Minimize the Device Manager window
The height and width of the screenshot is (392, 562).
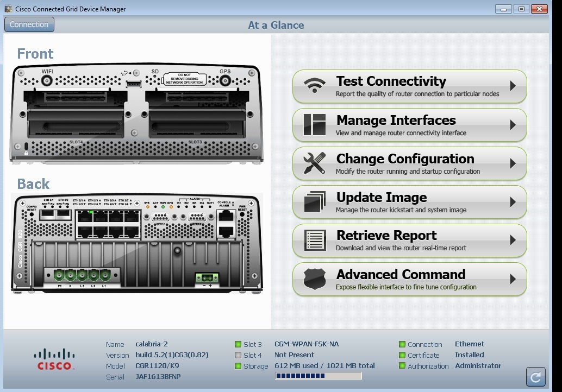click(503, 9)
